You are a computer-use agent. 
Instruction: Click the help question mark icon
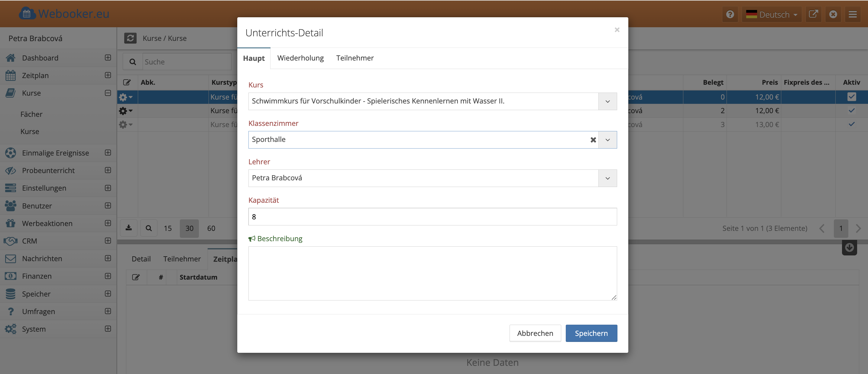[730, 14]
